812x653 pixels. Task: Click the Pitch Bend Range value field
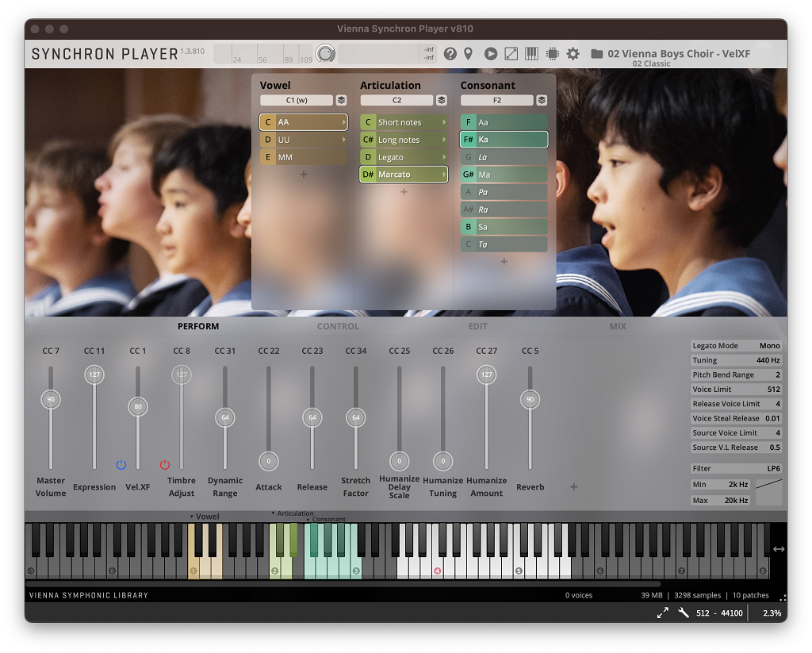click(736, 375)
